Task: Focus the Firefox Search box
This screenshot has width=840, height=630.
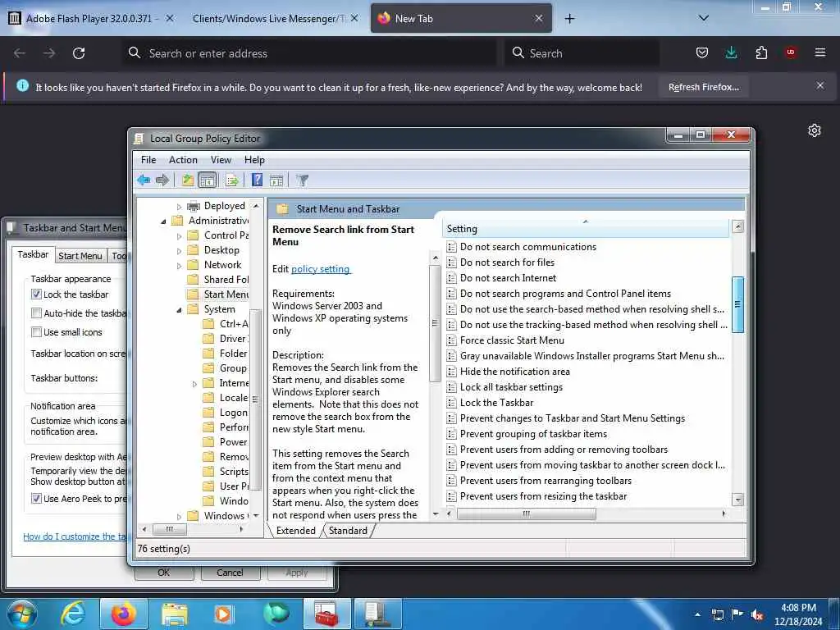Action: click(582, 53)
